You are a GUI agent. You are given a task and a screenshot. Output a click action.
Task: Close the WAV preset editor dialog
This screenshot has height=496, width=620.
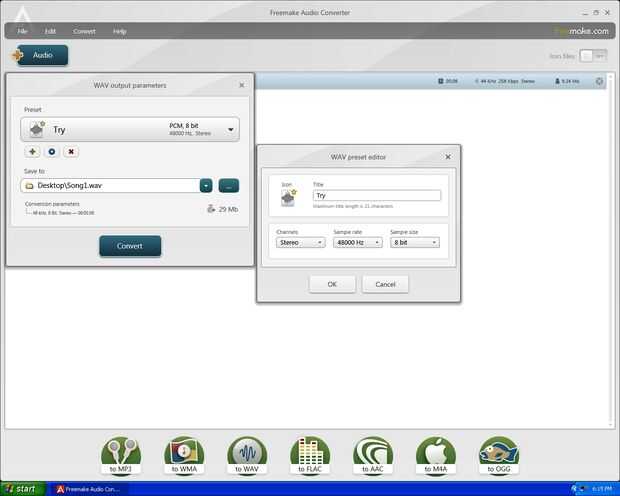pos(448,157)
